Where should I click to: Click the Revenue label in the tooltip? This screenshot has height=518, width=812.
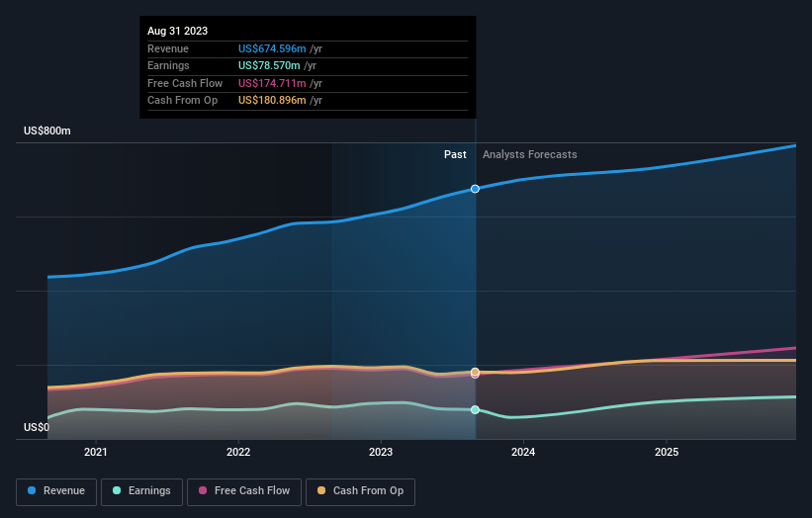(168, 48)
